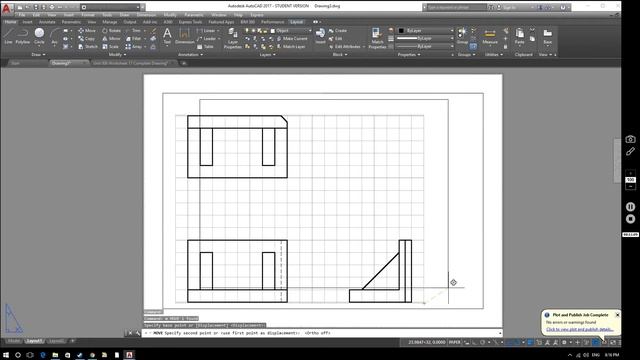Viewport: 640px width, 360px height.
Task: Click the plot and publish details link
Action: pyautogui.click(x=580, y=329)
